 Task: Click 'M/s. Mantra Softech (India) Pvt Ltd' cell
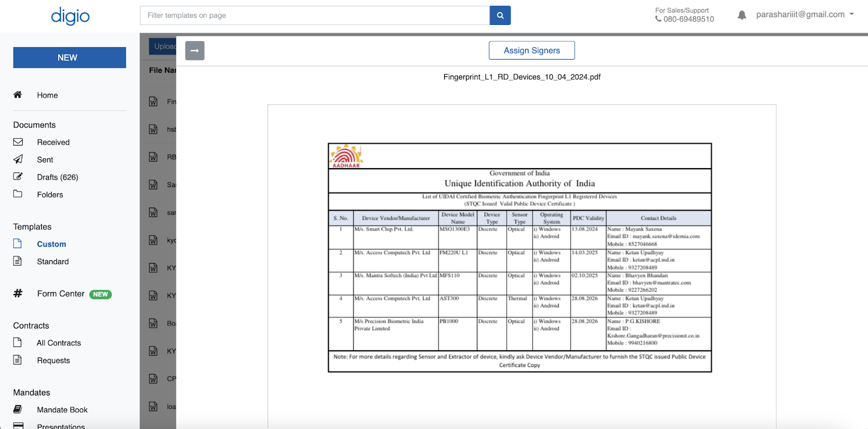[396, 283]
